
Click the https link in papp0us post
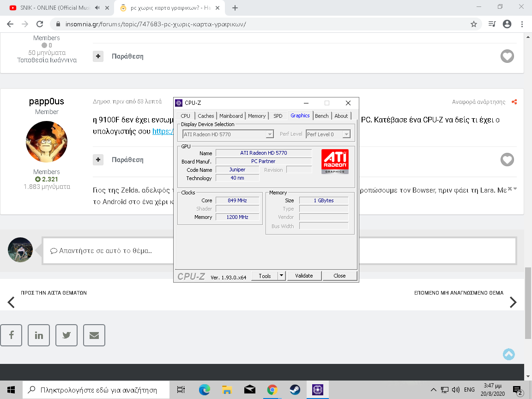[x=163, y=131]
